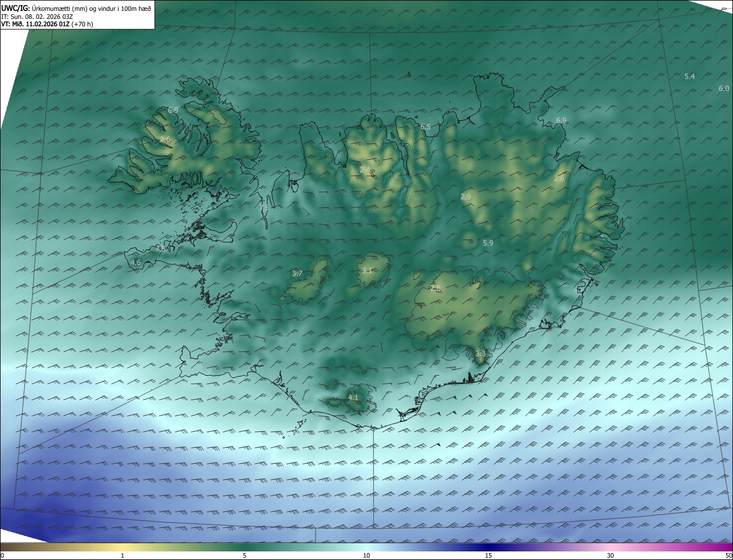This screenshot has width=733, height=560.
Task: Select the 5.9 value label
Action: [x=488, y=243]
